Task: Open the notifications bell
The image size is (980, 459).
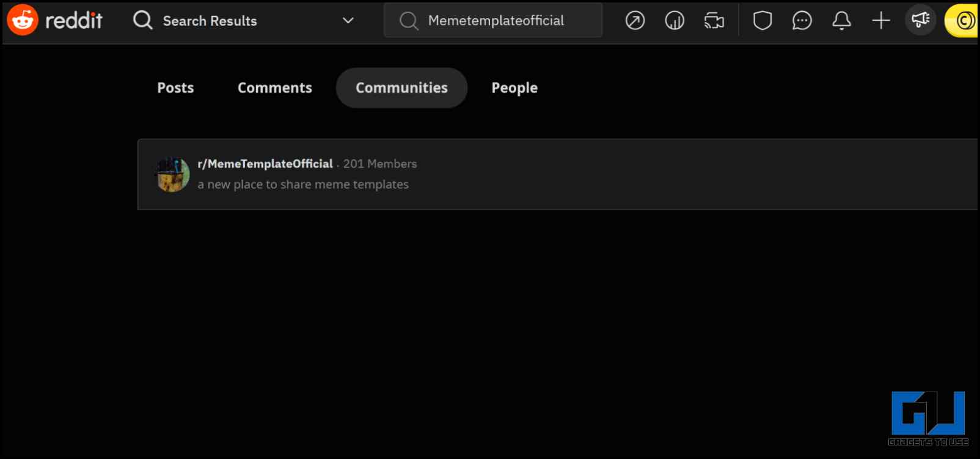Action: click(841, 21)
